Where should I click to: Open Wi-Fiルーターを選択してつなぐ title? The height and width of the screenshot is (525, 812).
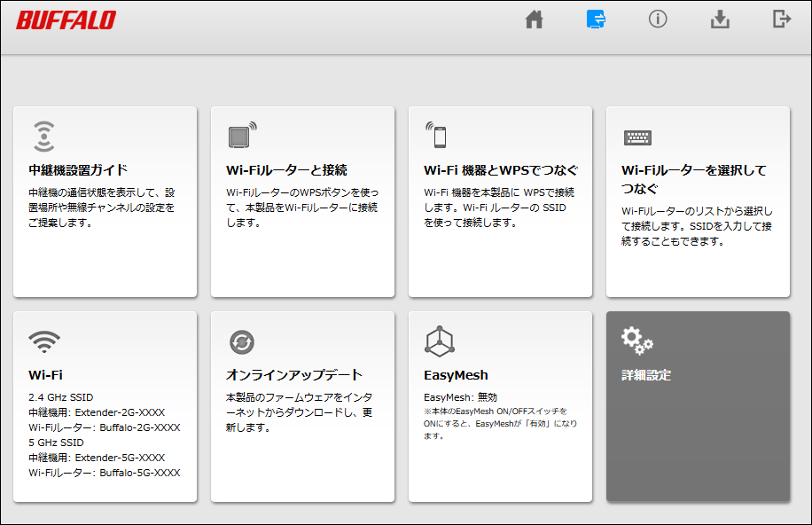(x=694, y=179)
